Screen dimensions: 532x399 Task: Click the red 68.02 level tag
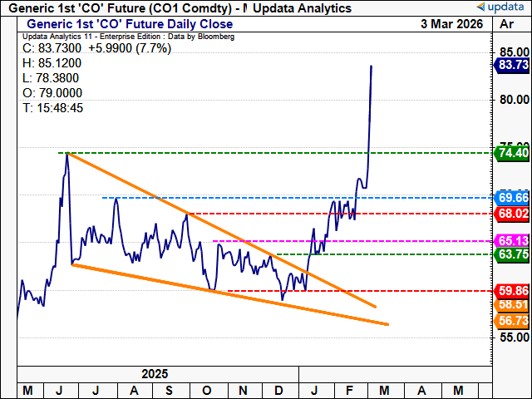pos(512,213)
